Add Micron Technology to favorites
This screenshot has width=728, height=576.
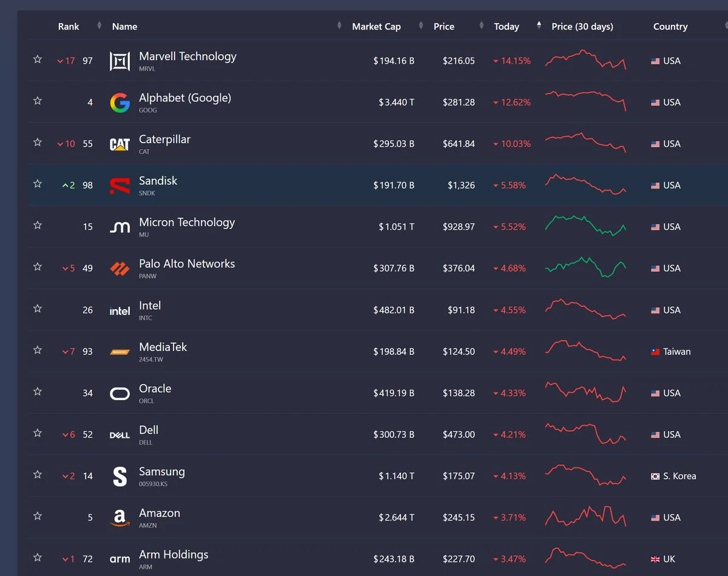click(x=38, y=226)
